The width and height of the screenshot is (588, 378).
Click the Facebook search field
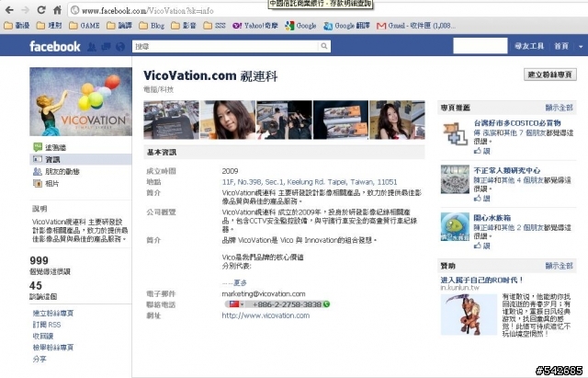tap(225, 46)
